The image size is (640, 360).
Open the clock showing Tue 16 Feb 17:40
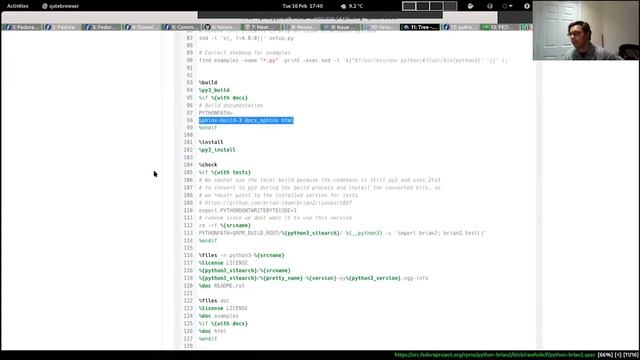pyautogui.click(x=302, y=6)
